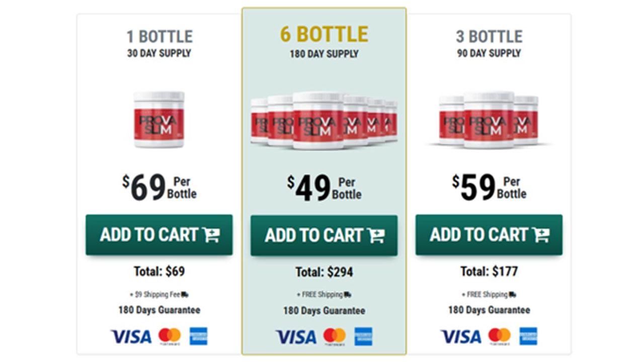Click the Visa icon under 3 Bottle
Image resolution: width=644 pixels, height=362 pixels.
pyautogui.click(x=461, y=336)
